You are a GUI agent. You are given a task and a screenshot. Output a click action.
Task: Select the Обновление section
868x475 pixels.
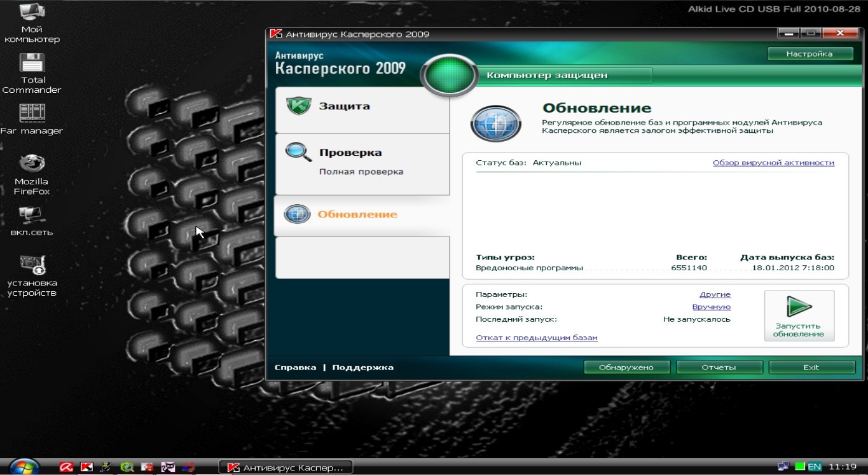362,215
